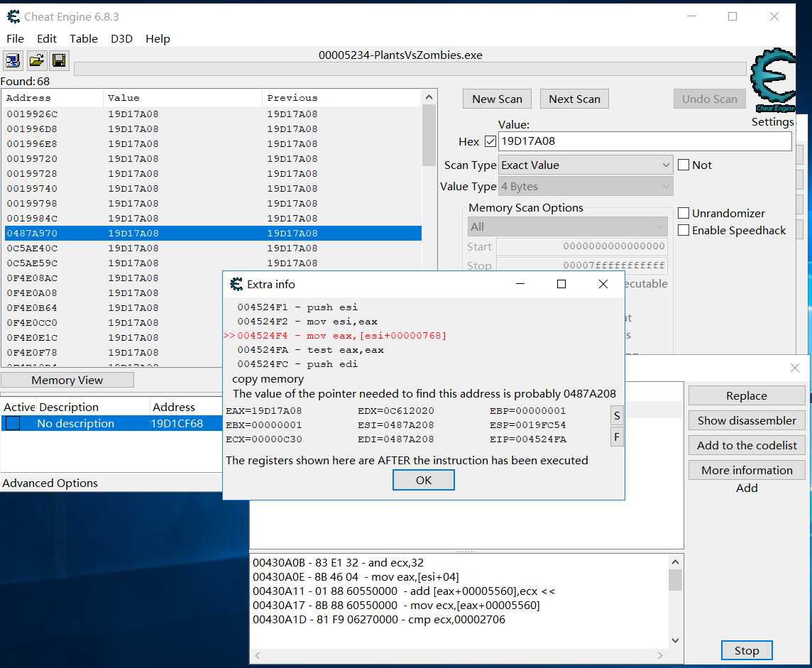Click EAX=19D17A08 register value
This screenshot has width=812, height=668.
pyautogui.click(x=263, y=410)
